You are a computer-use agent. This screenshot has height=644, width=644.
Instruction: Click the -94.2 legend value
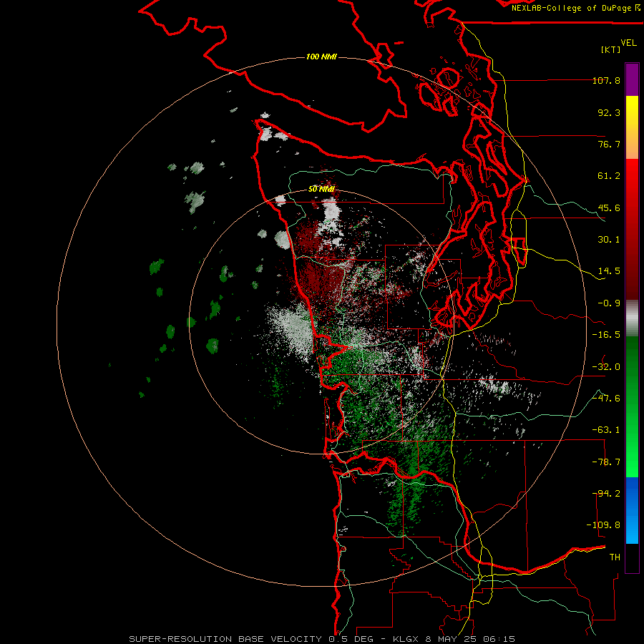[606, 494]
